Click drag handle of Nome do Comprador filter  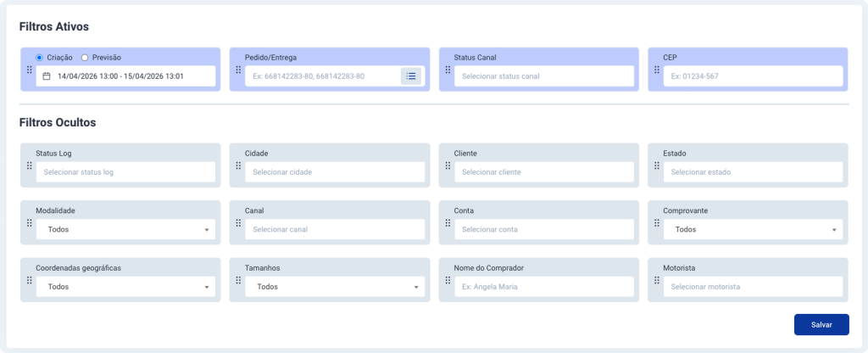(448, 280)
